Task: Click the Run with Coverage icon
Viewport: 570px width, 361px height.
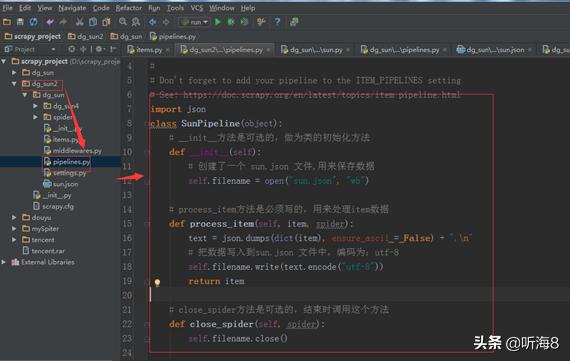Action: (x=244, y=22)
